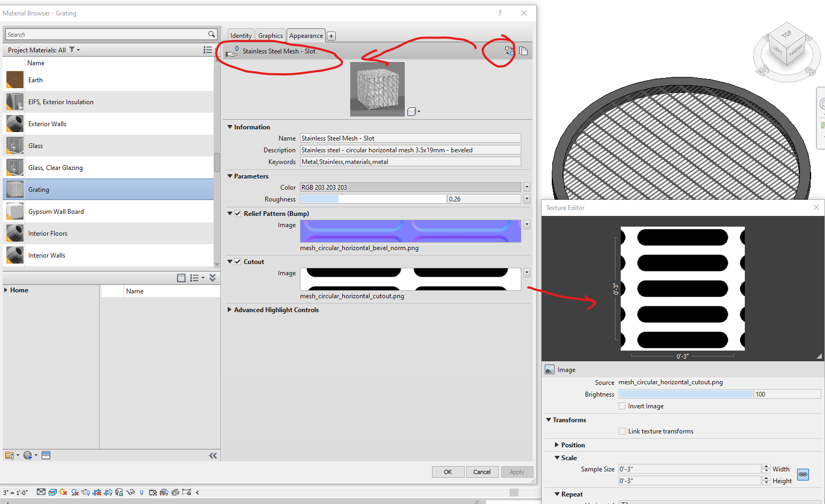Open Visual Style icon in view control bar
The image size is (825, 504).
(x=52, y=492)
